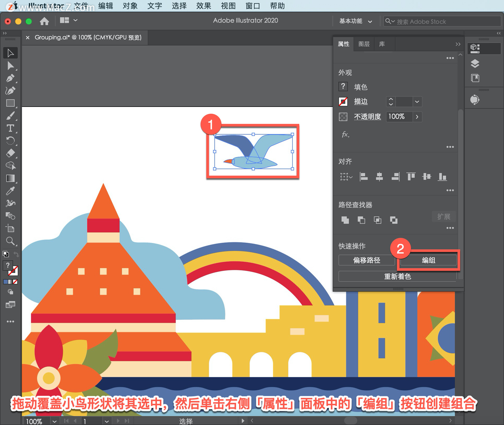Show more Appearance options dots
This screenshot has width=504, height=425.
click(x=450, y=147)
